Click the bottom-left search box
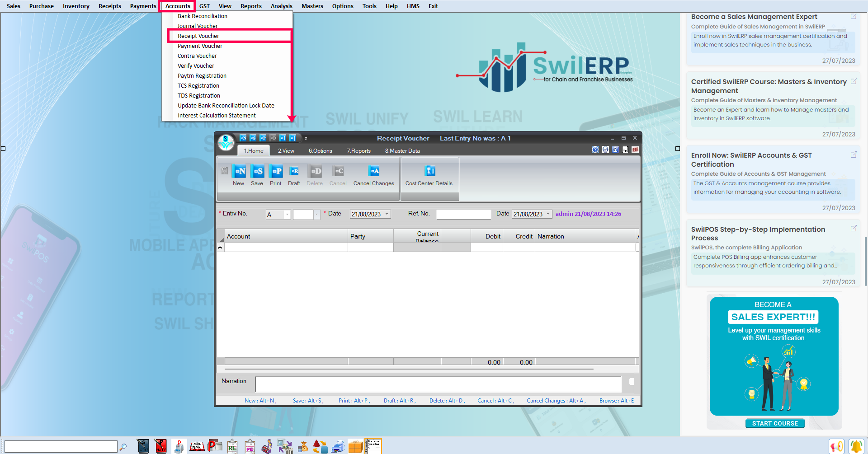The image size is (868, 454). (61, 447)
